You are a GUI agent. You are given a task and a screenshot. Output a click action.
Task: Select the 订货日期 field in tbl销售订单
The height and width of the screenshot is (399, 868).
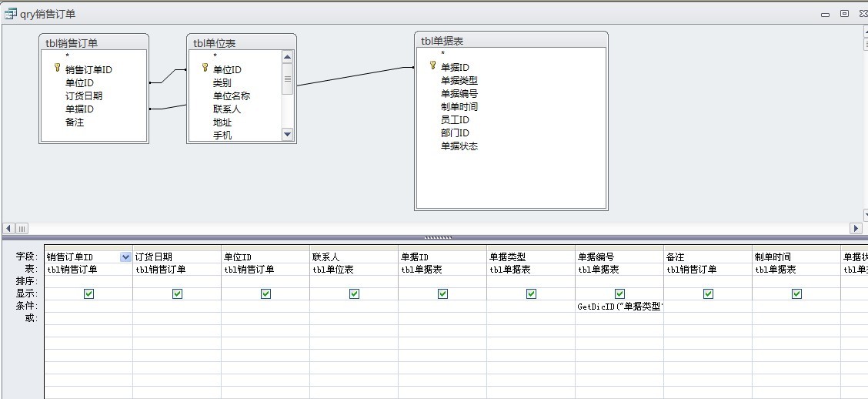(84, 96)
